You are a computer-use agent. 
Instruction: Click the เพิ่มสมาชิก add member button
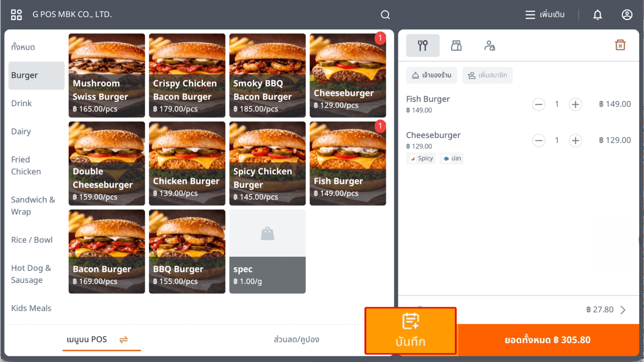pos(487,75)
